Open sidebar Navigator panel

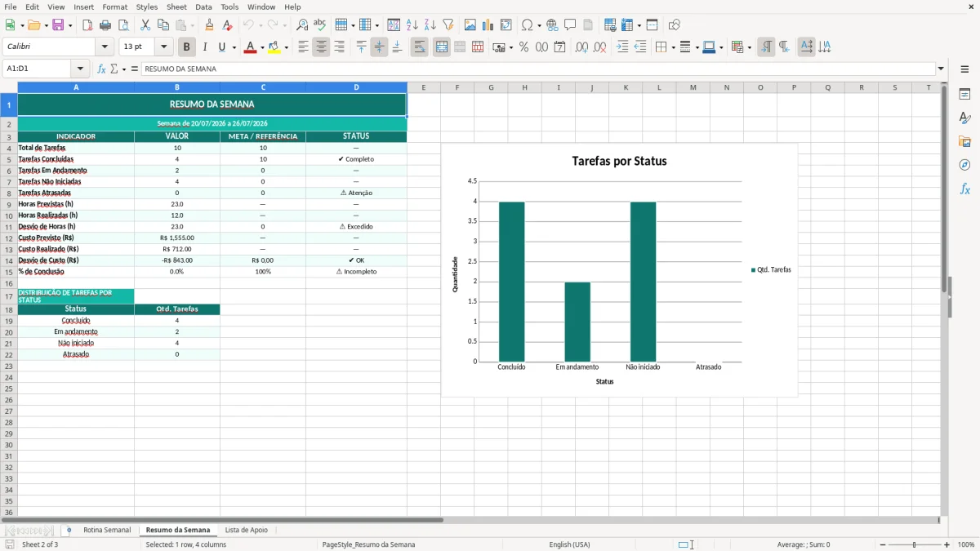(x=964, y=165)
